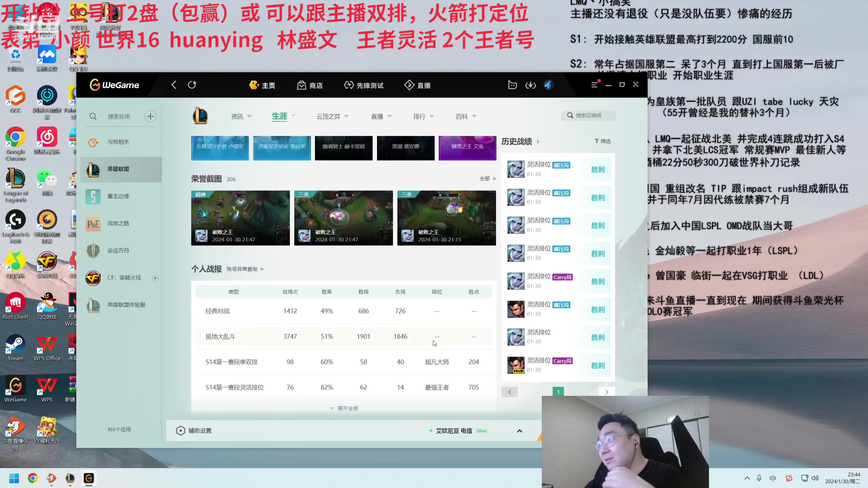
Task: Open the WeGame hamburger menu
Action: click(594, 85)
